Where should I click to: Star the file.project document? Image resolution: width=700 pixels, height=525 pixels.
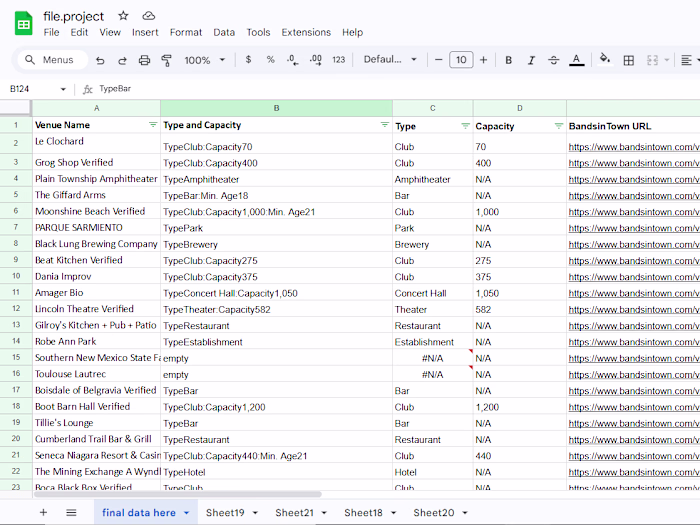(123, 16)
